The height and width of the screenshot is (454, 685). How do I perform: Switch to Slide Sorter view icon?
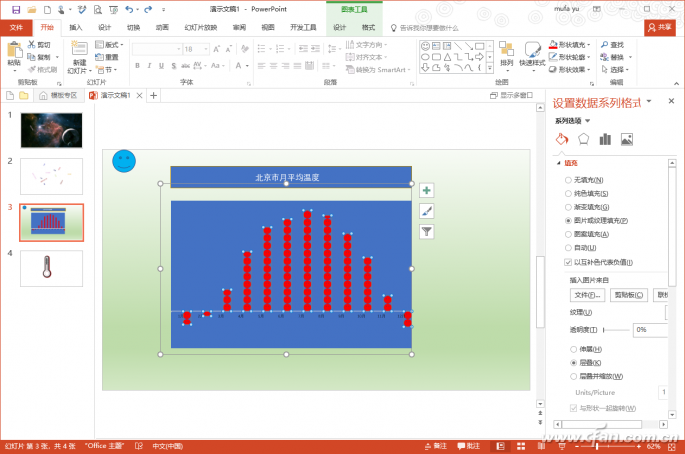[x=521, y=446]
